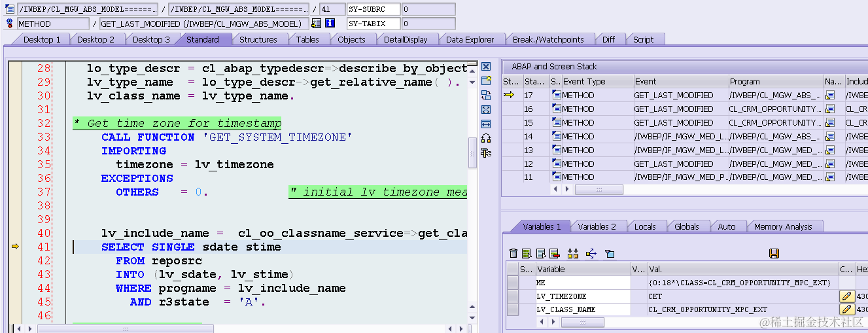Click the line number 41 field at top
Viewport: 868px width, 333px height.
click(x=332, y=9)
